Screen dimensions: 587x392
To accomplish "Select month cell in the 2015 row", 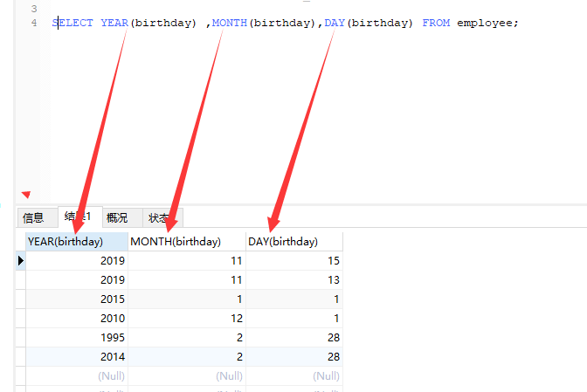I will (x=187, y=299).
